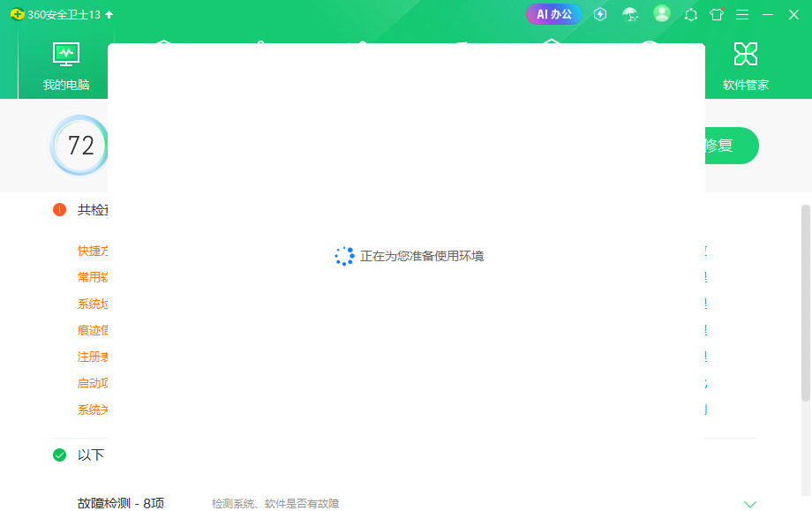
Task: Click the hexagon lightning bolt icon
Action: click(x=600, y=14)
